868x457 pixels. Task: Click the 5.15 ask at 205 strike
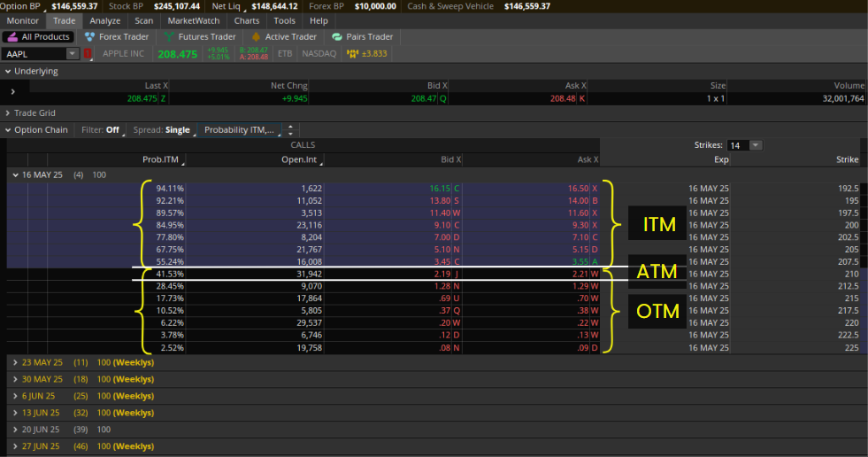click(x=580, y=249)
